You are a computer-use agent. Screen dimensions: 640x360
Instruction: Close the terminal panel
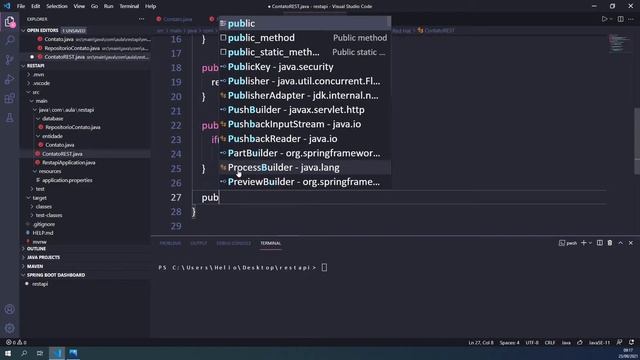pos(631,243)
